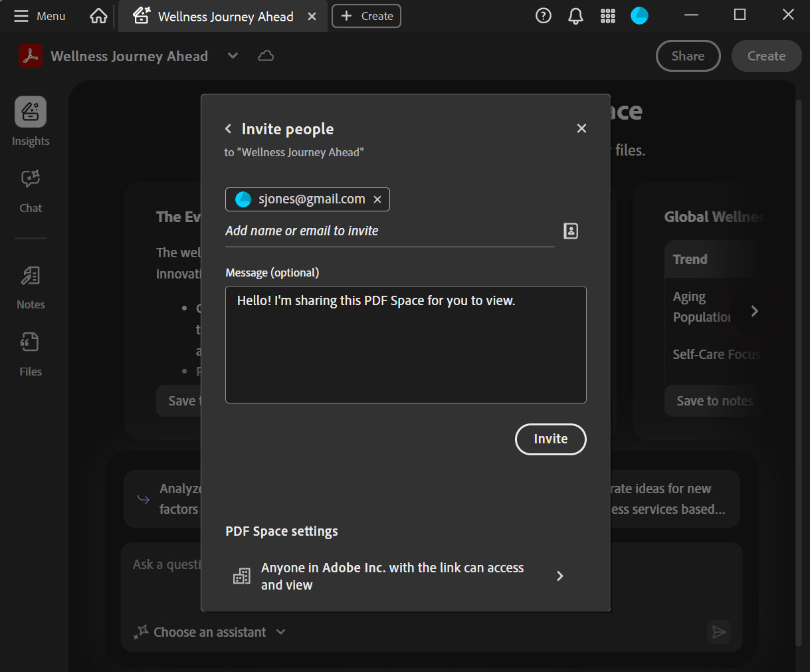Click the Self-Care Focus trend row

point(716,354)
